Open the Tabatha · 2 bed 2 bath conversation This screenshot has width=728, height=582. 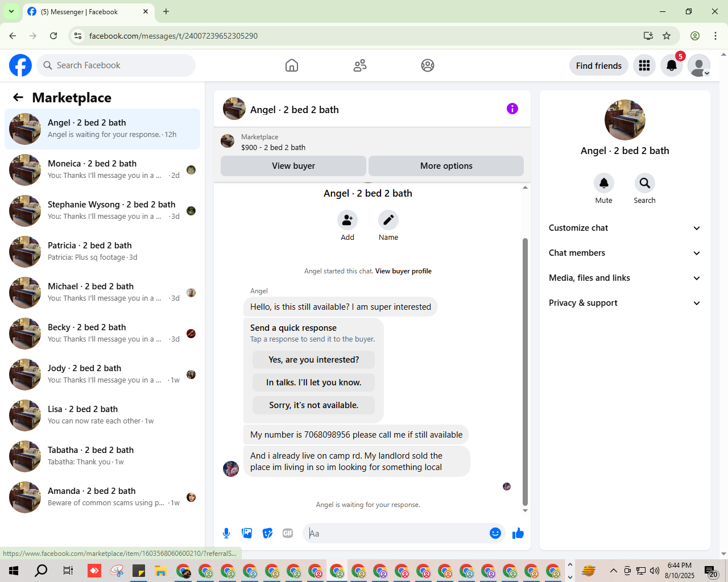102,456
